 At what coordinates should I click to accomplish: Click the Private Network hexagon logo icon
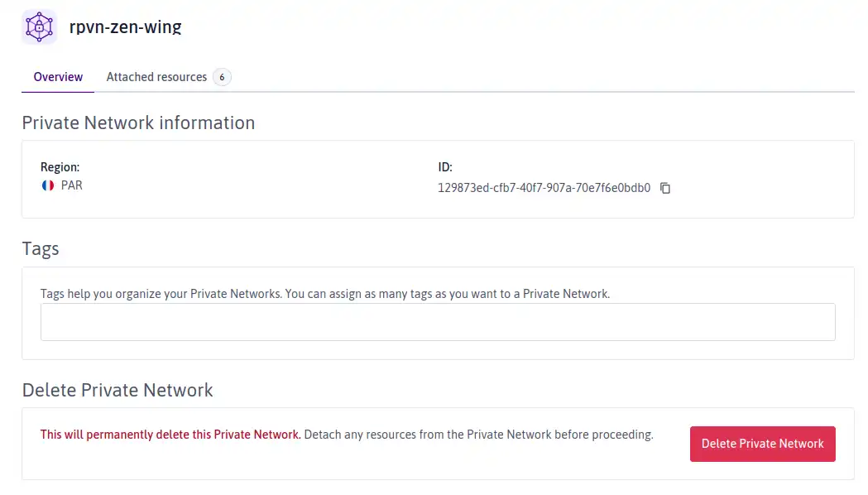tap(39, 26)
